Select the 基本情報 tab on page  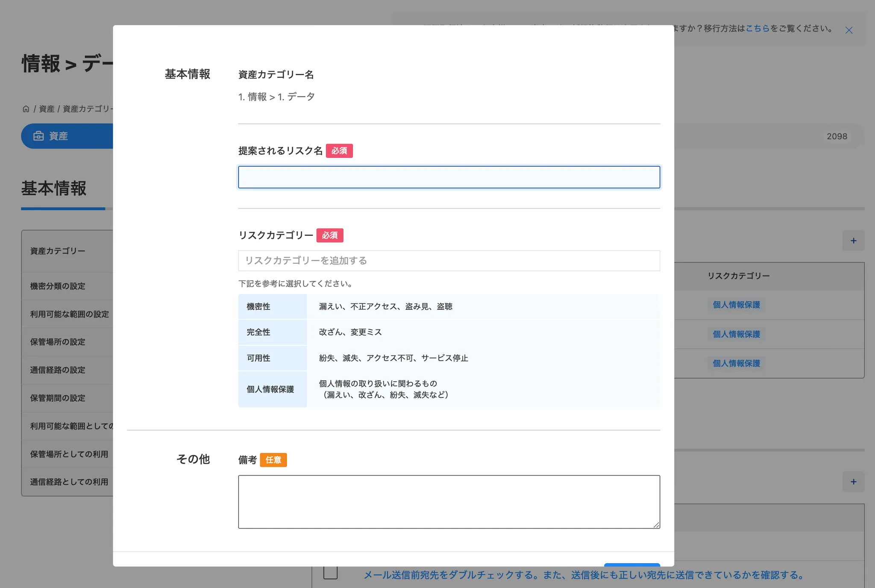click(x=54, y=188)
